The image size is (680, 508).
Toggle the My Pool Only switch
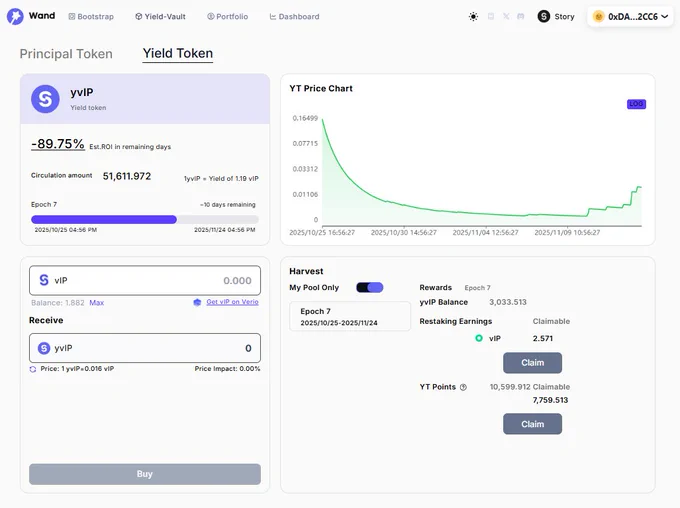pyautogui.click(x=369, y=287)
